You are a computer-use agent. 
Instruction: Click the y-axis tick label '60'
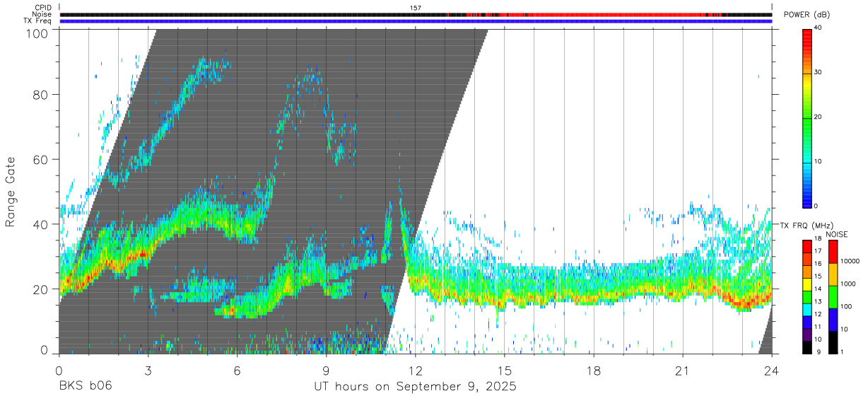pyautogui.click(x=42, y=159)
